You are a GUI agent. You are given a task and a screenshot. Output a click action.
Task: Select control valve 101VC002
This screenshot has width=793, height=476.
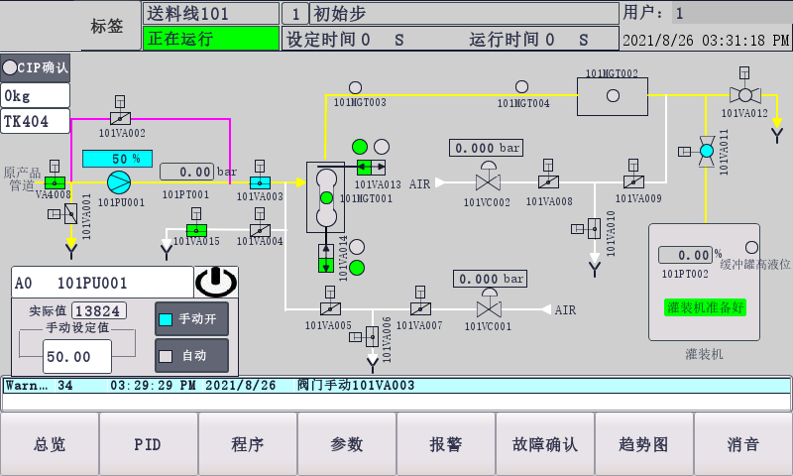click(488, 181)
